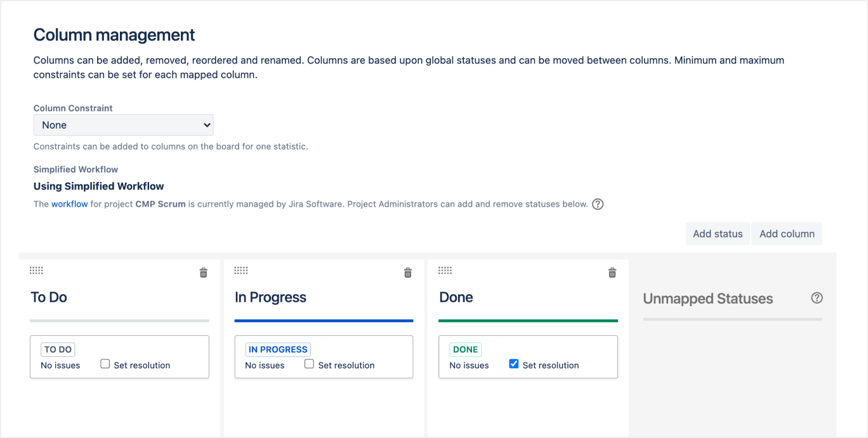Delete the To Do column trash icon

(204, 273)
